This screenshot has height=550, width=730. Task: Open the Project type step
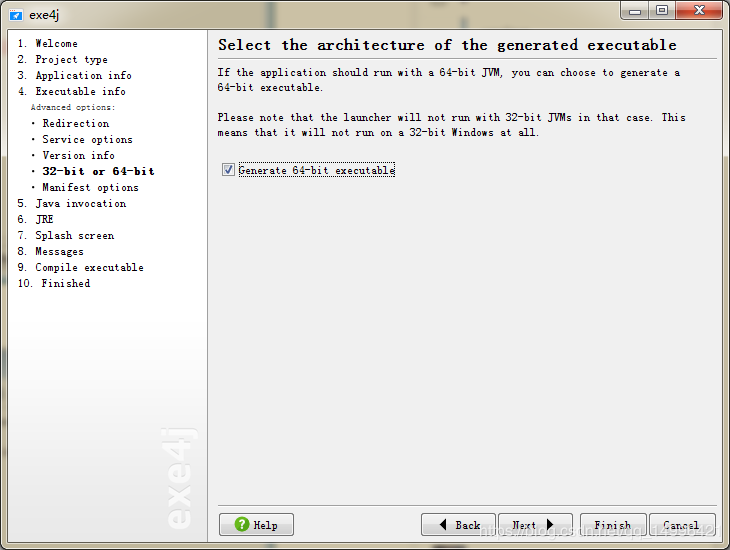point(71,59)
